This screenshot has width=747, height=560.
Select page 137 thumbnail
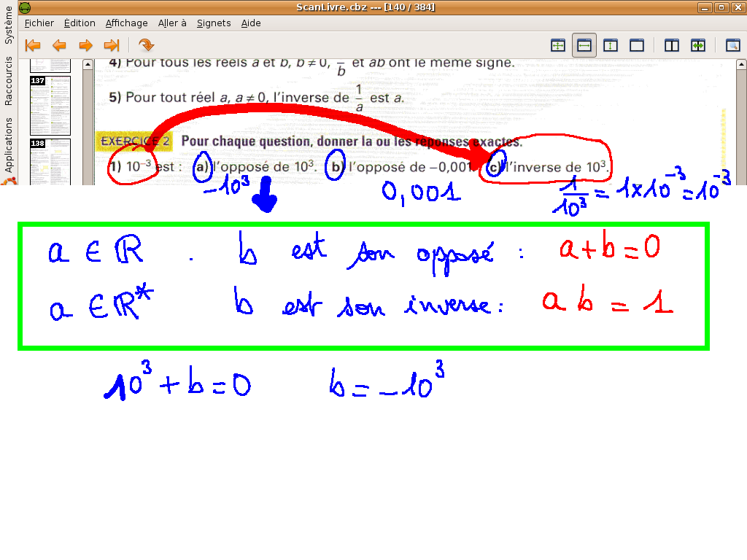point(50,105)
